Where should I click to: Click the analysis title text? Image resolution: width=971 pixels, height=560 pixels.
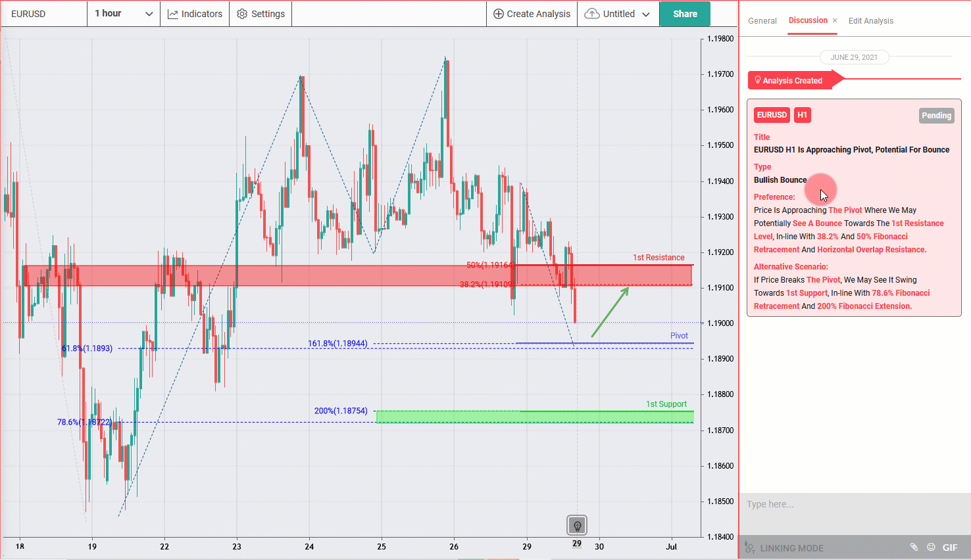[x=851, y=150]
